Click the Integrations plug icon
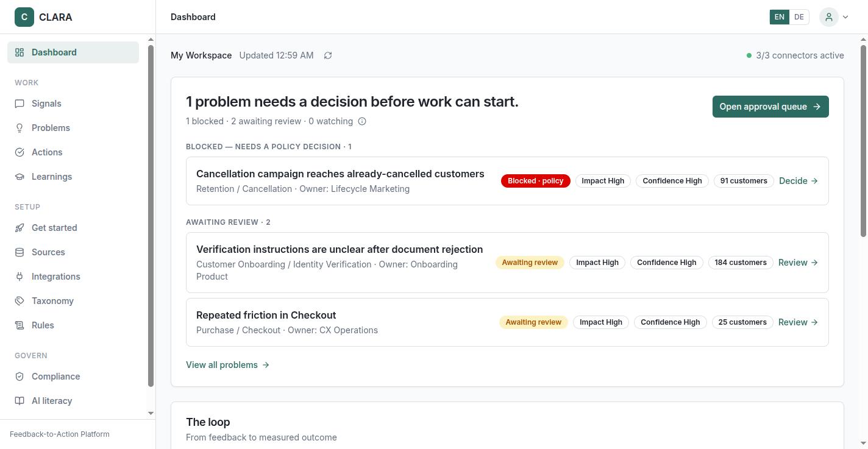868x449 pixels. pos(20,277)
